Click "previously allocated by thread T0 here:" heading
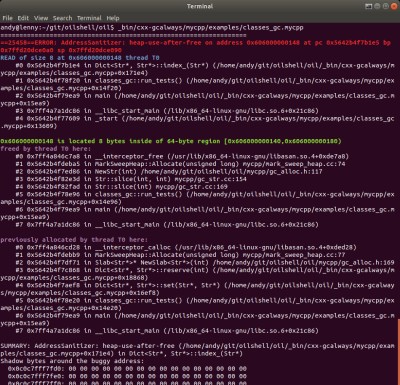 tap(74, 240)
